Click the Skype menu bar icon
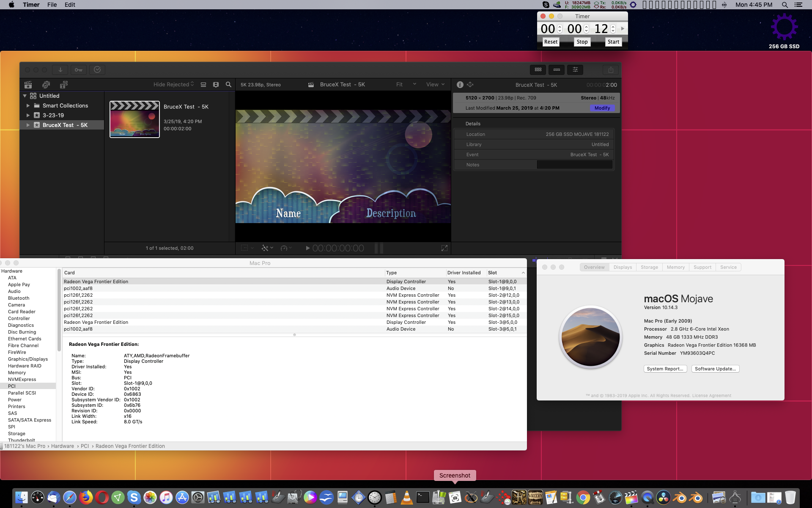812x508 pixels. 546,5
